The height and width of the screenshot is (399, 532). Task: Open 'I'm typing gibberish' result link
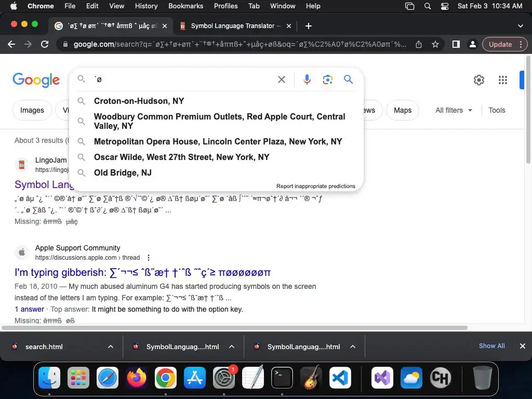[x=142, y=272]
